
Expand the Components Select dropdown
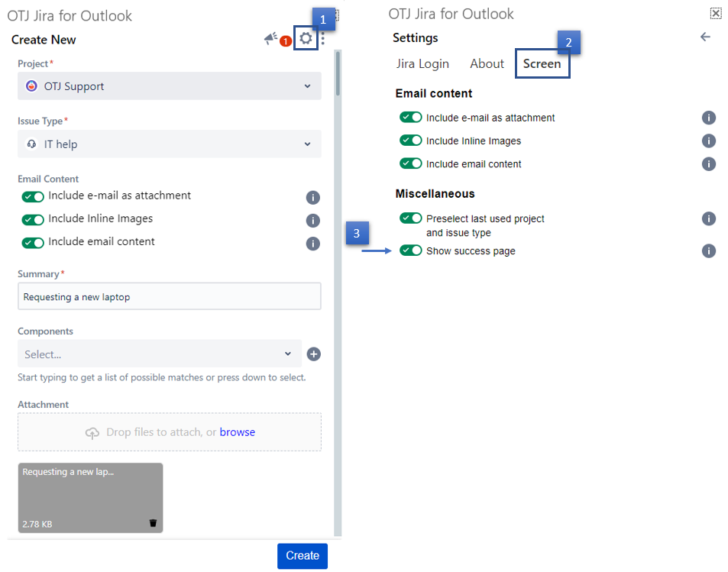click(x=159, y=354)
